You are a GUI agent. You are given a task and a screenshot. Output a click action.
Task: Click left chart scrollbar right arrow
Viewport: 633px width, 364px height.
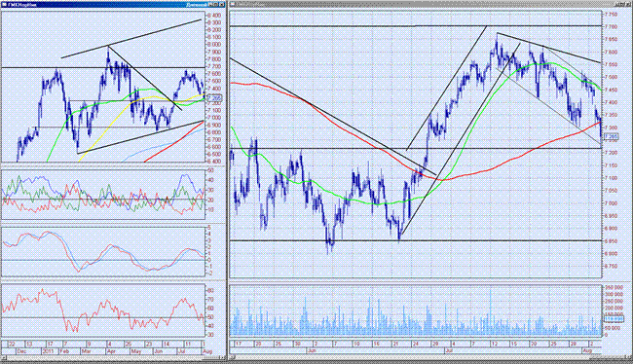pyautogui.click(x=222, y=357)
